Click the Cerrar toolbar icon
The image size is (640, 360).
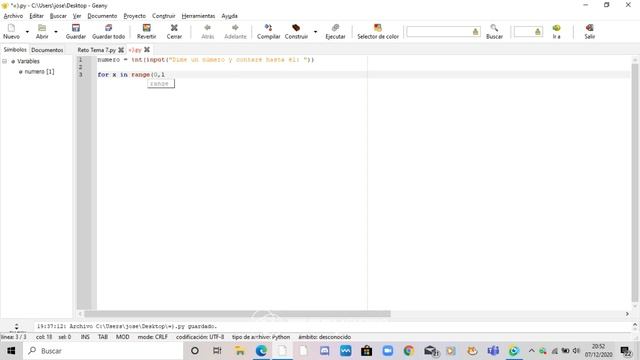pyautogui.click(x=174, y=28)
